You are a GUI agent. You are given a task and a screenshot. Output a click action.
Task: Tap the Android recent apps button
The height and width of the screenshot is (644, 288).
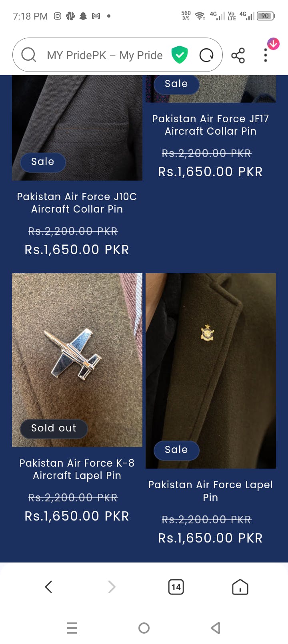point(72,628)
